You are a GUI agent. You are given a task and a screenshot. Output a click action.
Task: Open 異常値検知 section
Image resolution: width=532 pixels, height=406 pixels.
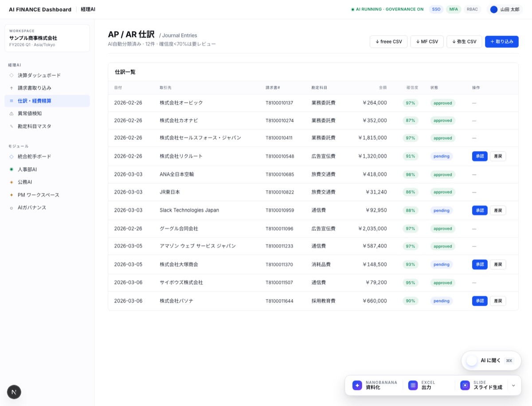tap(47, 113)
